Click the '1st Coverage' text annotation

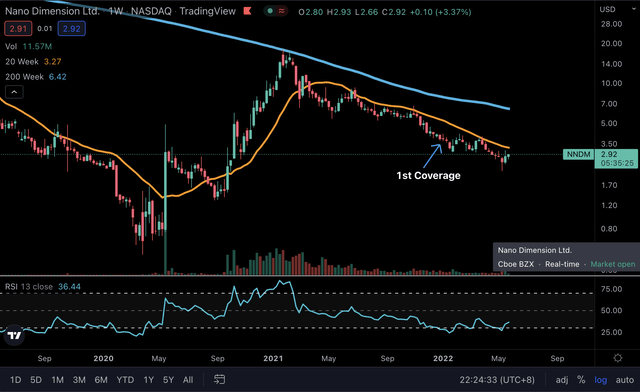[428, 176]
